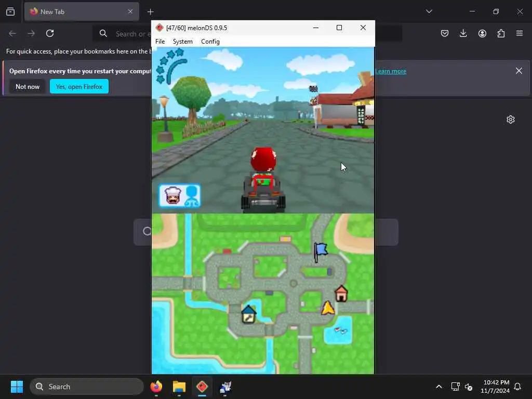Open the notifications bell icon
Screen dimensions: 532x399
coord(517,387)
